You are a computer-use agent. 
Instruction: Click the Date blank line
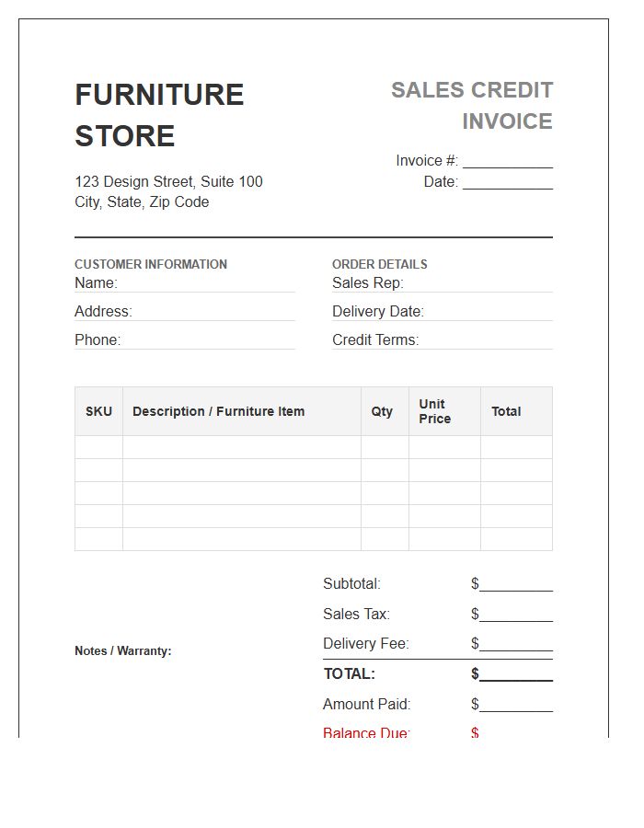click(x=508, y=183)
